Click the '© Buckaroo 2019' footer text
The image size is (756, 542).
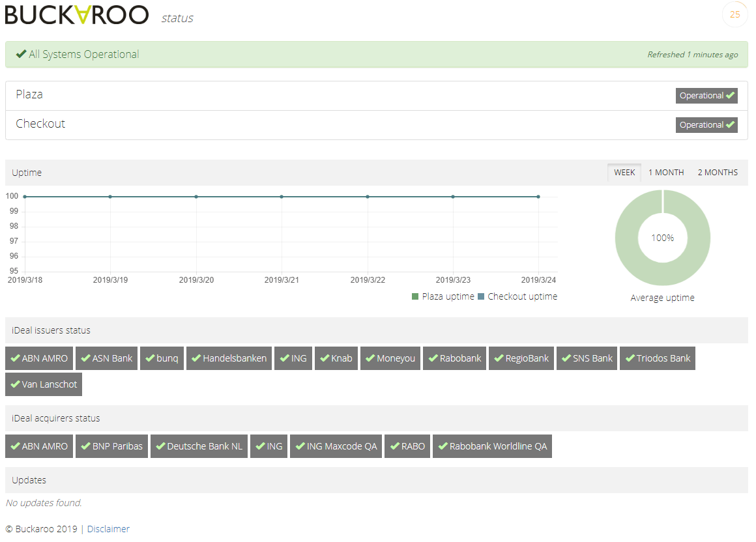click(x=42, y=529)
